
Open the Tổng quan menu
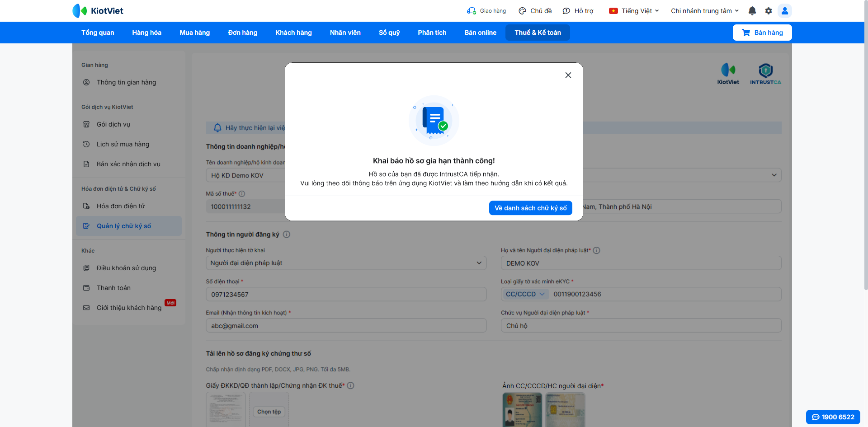[98, 33]
